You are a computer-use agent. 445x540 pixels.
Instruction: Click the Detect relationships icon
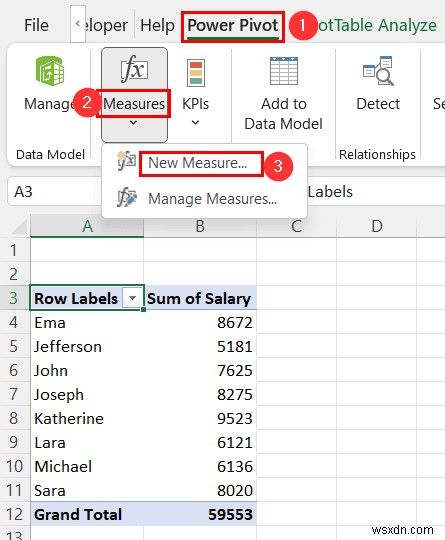(x=378, y=71)
